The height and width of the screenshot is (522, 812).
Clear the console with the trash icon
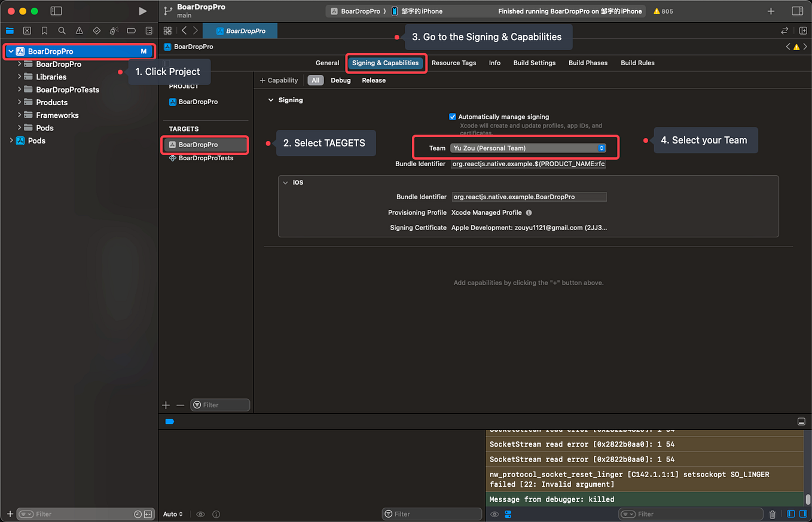coord(772,514)
